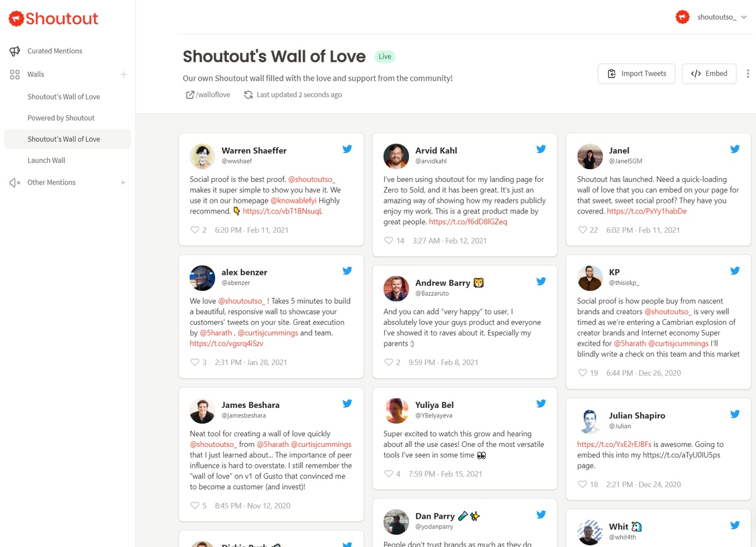Click the "Last updated 2 seconds ago" text
The image size is (756, 547).
(299, 95)
